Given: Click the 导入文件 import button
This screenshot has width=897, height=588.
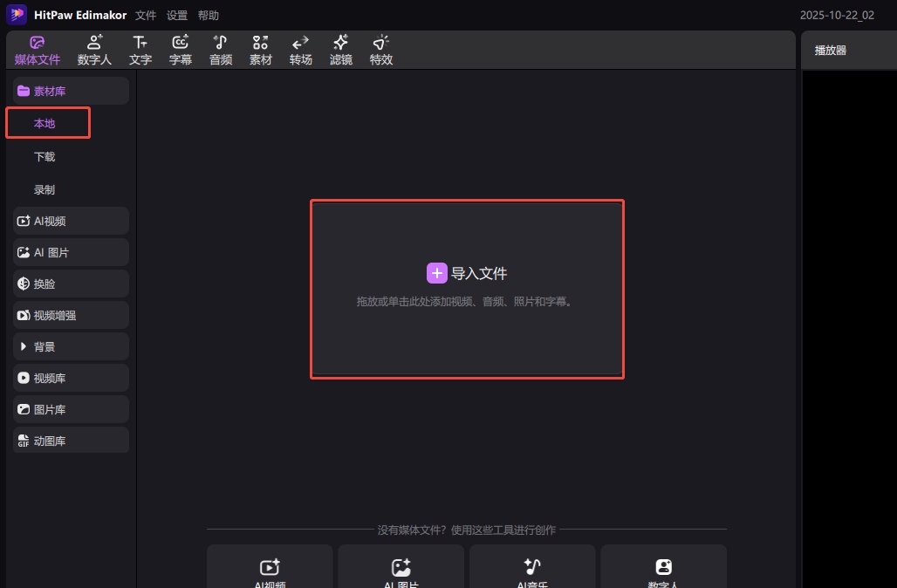Looking at the screenshot, I should tap(467, 273).
